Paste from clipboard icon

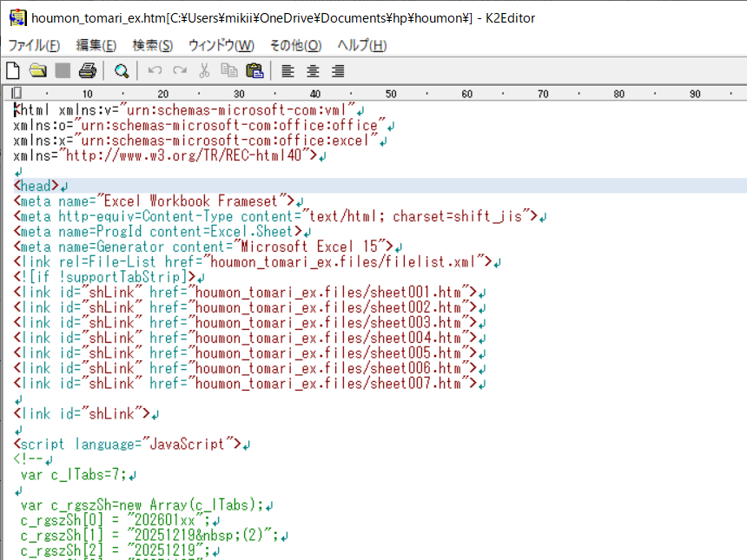(254, 71)
